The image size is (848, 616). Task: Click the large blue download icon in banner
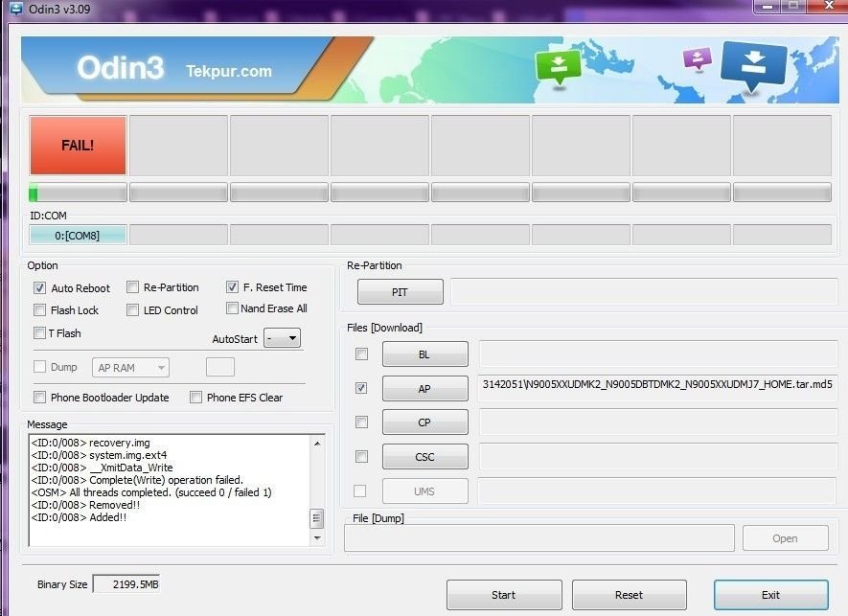click(753, 66)
